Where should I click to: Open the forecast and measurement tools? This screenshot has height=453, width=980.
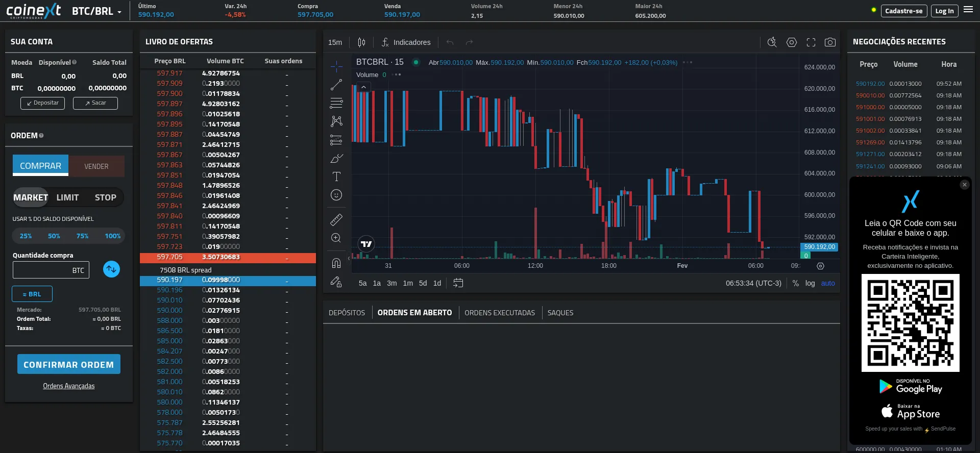[x=336, y=140]
